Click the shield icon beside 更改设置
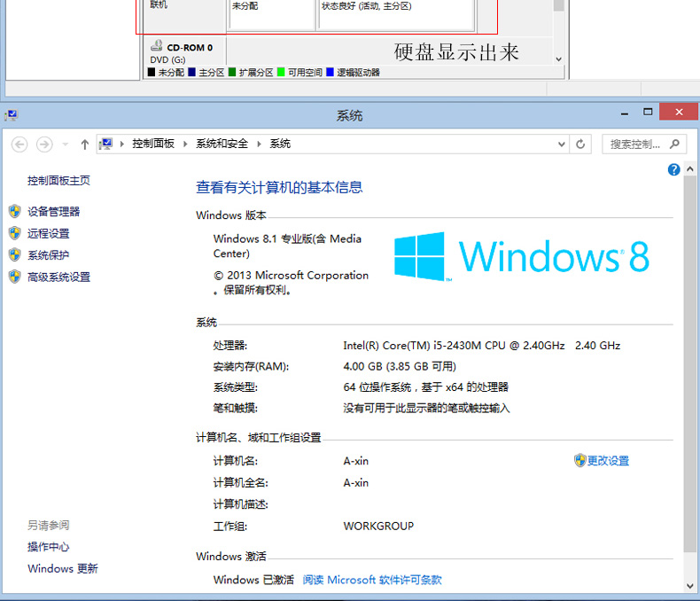This screenshot has width=700, height=601. [x=579, y=460]
